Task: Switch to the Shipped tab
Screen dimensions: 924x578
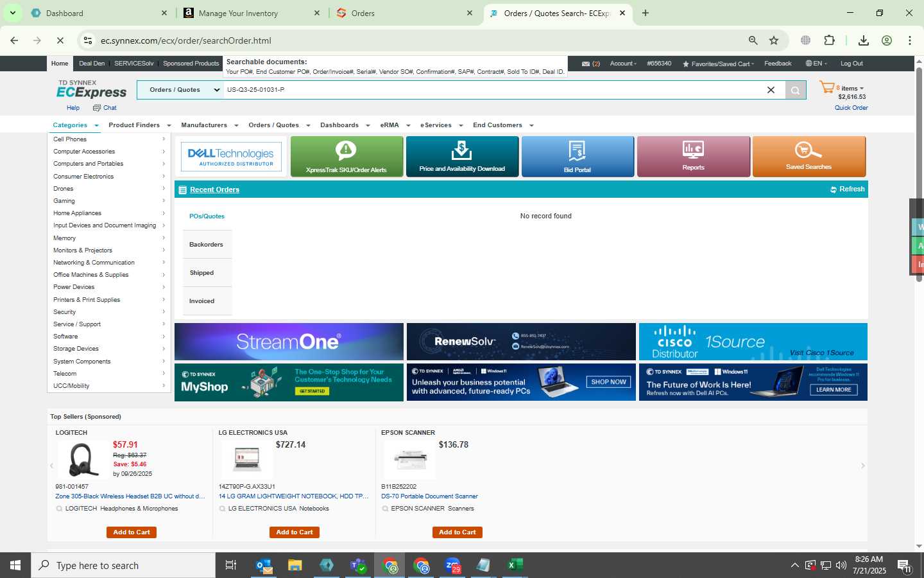Action: [207, 273]
